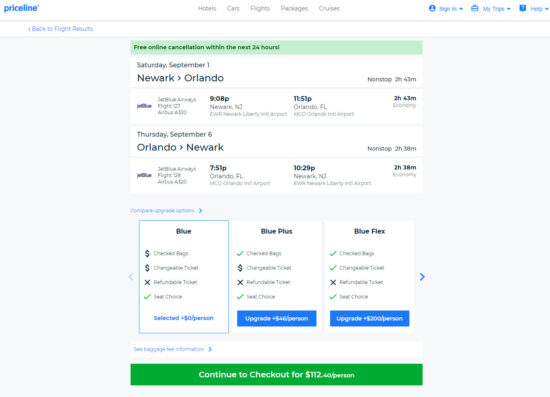The image size is (550, 397).
Task: Show next fare options with right arrow
Action: pyautogui.click(x=422, y=277)
